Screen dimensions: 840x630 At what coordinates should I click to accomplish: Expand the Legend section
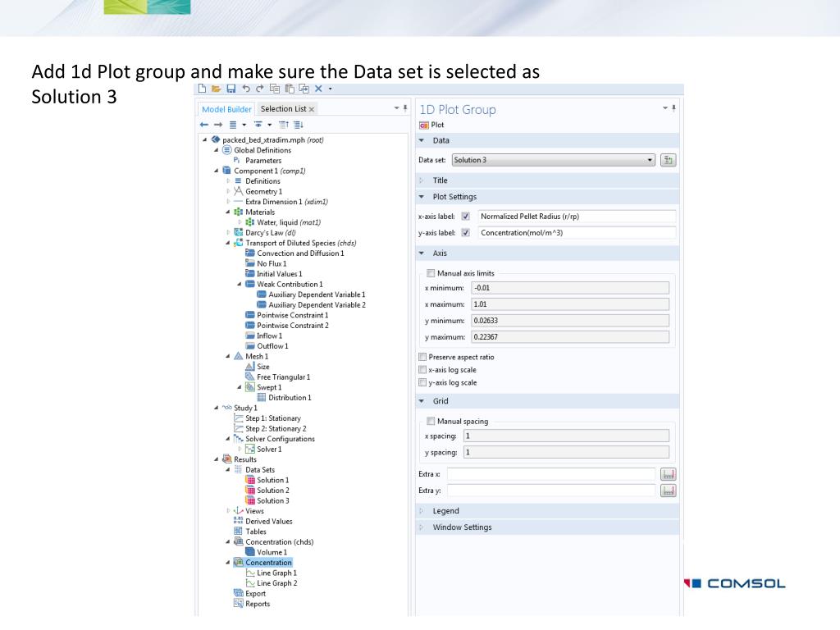pos(445,511)
